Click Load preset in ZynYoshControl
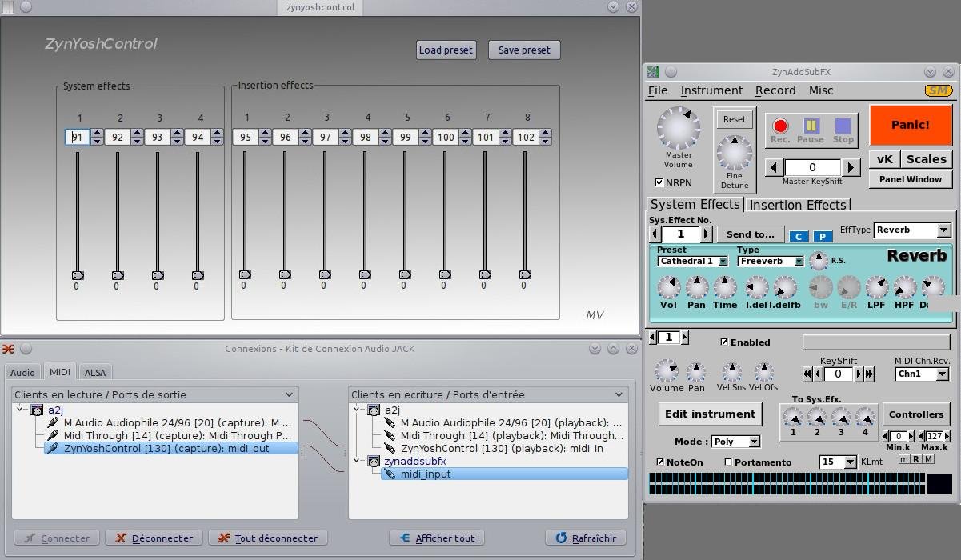Viewport: 961px width, 560px height. [x=446, y=50]
